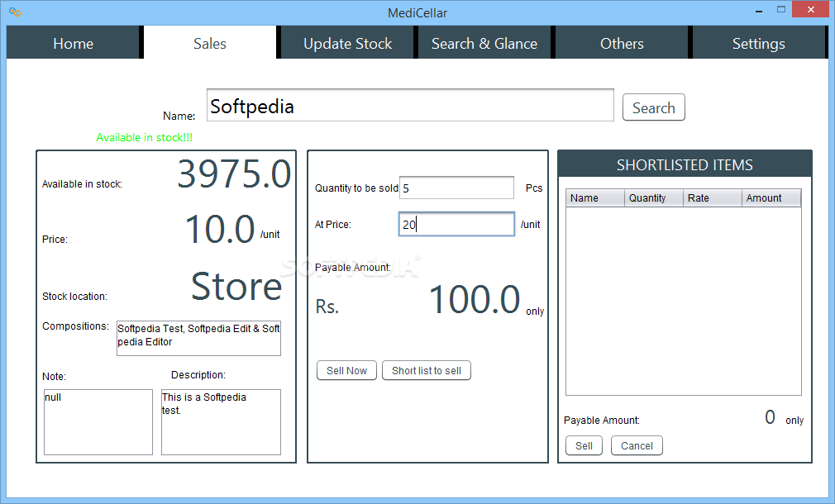Image resolution: width=835 pixels, height=504 pixels.
Task: Open the Update Stock tab
Action: coord(347,43)
